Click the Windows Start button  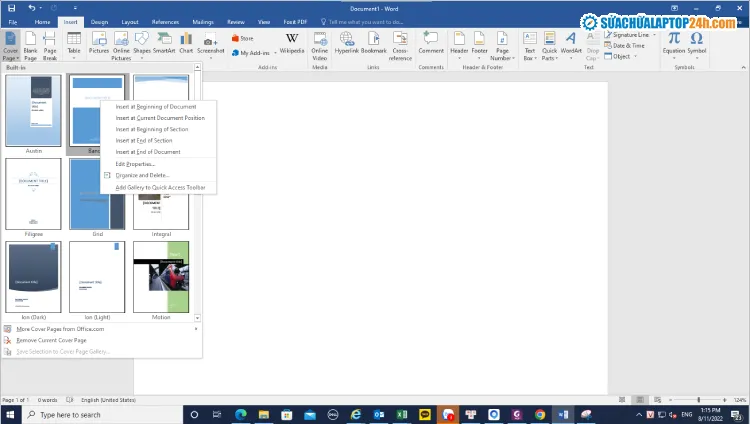pyautogui.click(x=11, y=414)
